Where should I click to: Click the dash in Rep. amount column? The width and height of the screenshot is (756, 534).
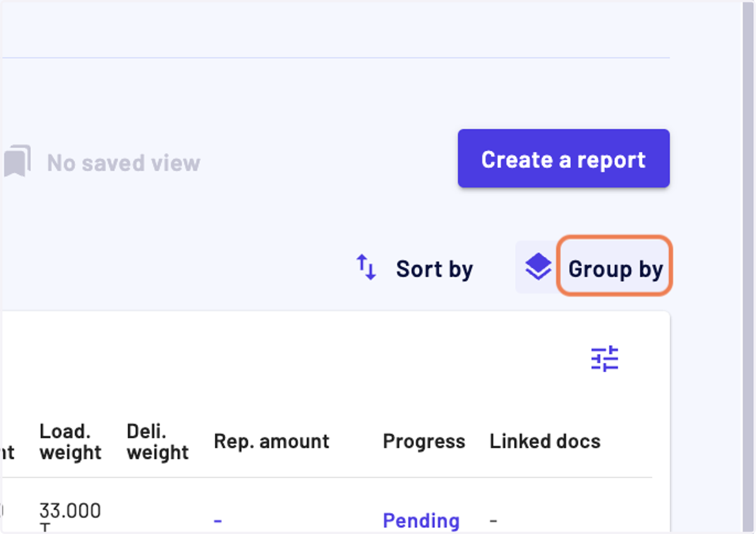tap(217, 521)
